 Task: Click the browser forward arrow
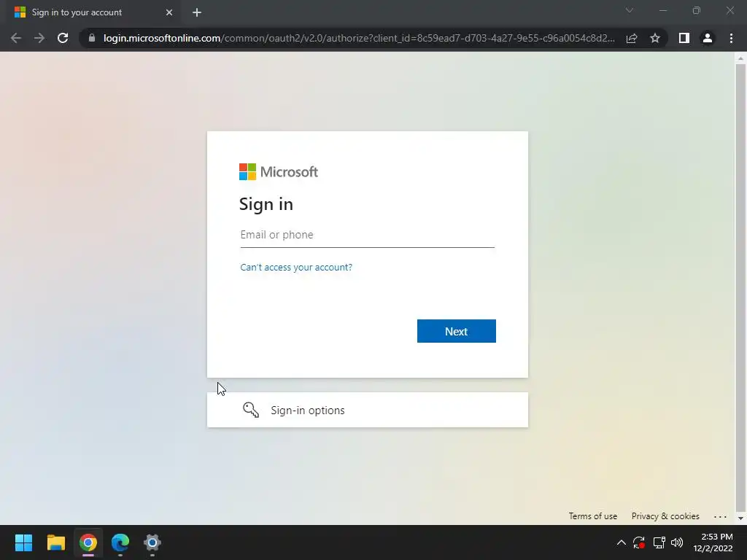point(39,38)
